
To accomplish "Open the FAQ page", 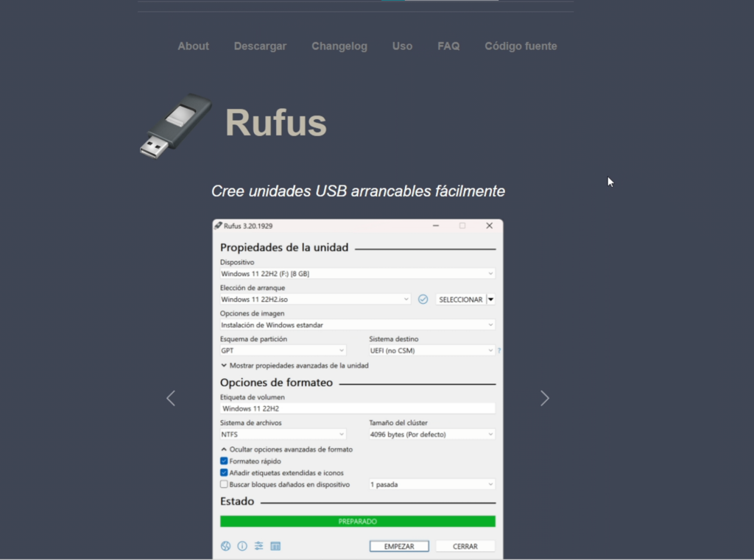I will pos(448,46).
